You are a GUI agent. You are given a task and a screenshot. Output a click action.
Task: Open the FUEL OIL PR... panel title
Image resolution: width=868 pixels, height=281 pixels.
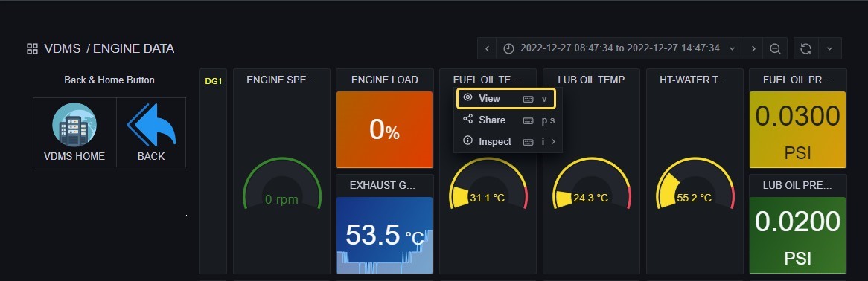point(797,80)
